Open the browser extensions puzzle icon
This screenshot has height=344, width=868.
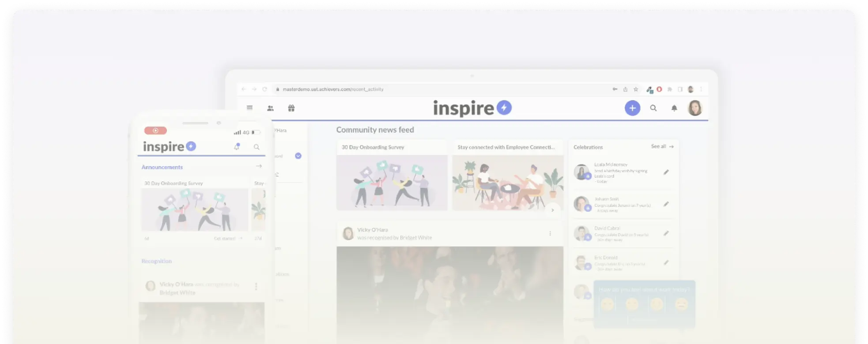[x=670, y=89]
